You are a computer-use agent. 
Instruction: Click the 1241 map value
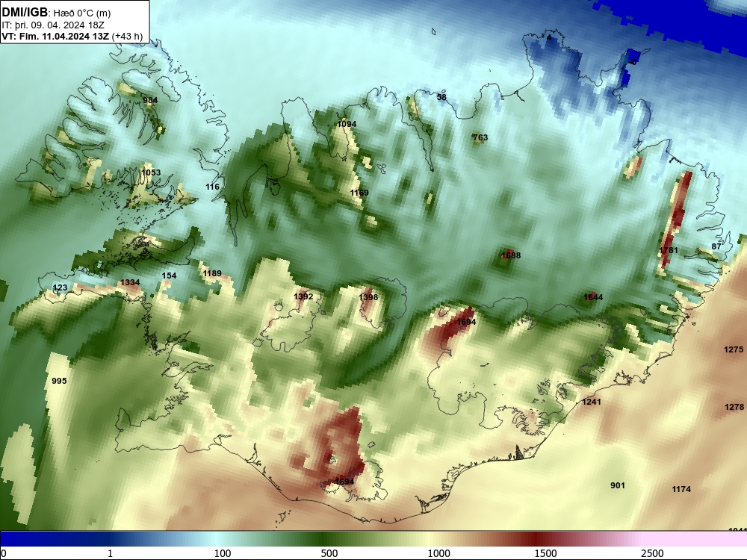tap(592, 402)
